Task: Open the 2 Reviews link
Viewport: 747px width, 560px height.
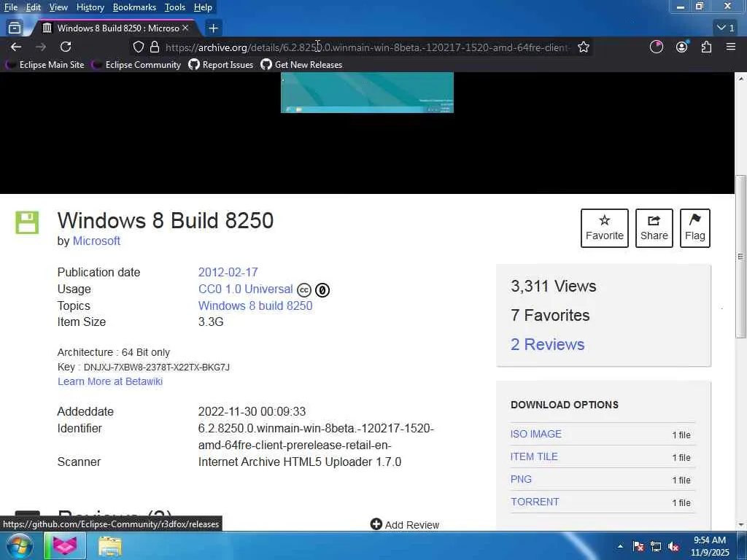Action: click(x=547, y=344)
